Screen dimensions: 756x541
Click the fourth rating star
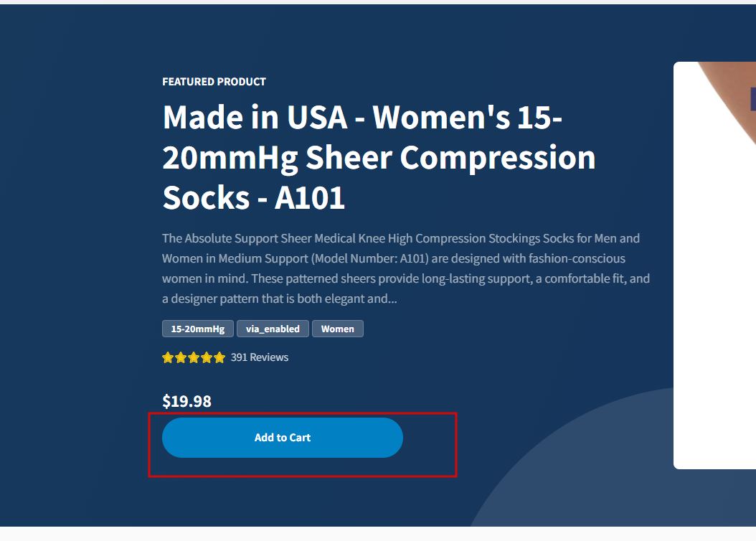click(x=207, y=357)
